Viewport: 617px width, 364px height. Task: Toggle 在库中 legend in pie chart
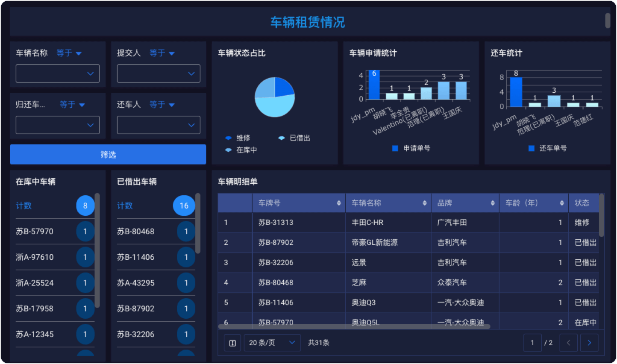coord(229,150)
